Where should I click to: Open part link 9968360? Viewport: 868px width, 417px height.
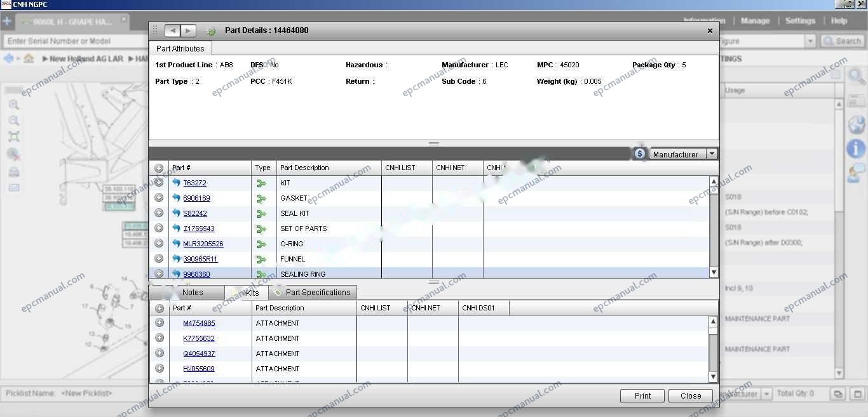[x=196, y=274]
